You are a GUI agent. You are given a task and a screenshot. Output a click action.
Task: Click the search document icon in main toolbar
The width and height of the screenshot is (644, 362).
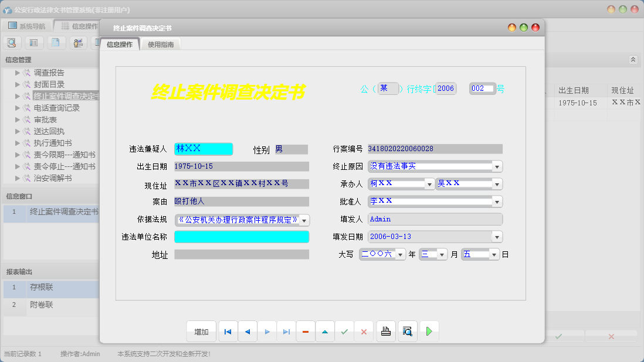[x=12, y=42]
